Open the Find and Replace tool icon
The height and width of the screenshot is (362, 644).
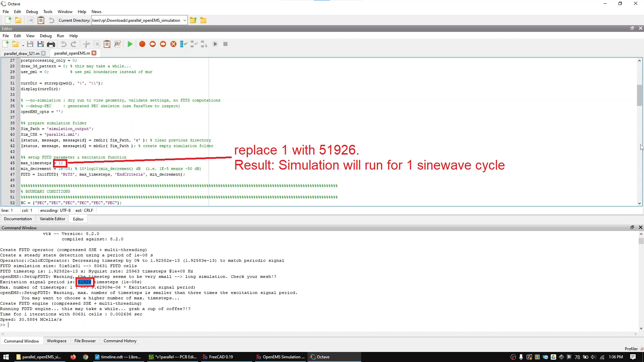point(117,44)
